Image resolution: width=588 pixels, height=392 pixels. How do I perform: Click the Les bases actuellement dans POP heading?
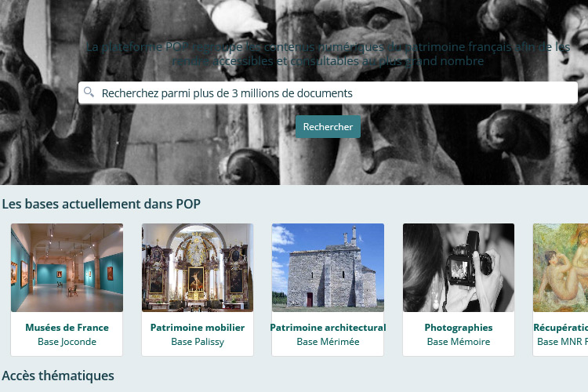coord(101,204)
